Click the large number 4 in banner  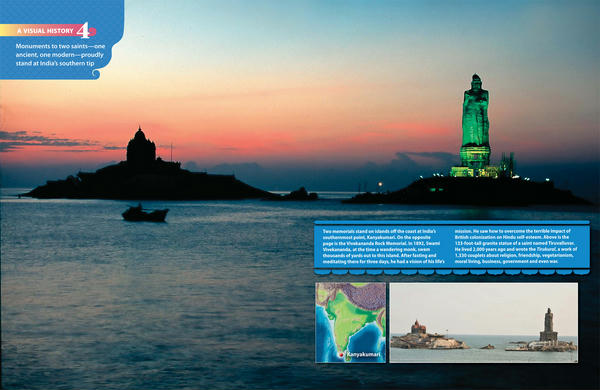84,31
